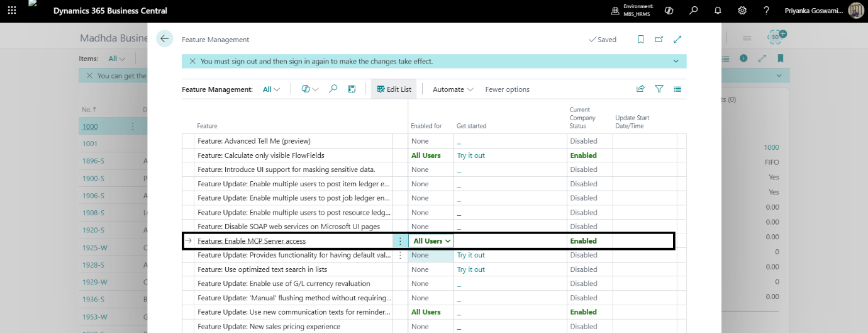Viewport: 868px width, 333px height.
Task: Open the Tell Me search magnifier in top bar
Action: point(694,11)
